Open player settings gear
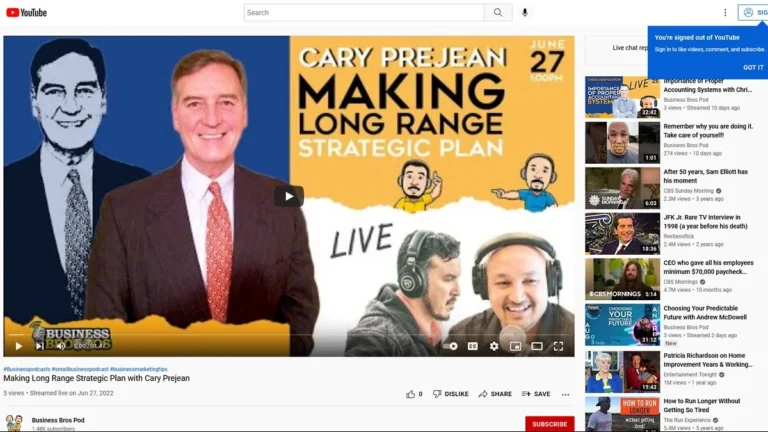Viewport: 768px width, 432px height. [x=494, y=346]
